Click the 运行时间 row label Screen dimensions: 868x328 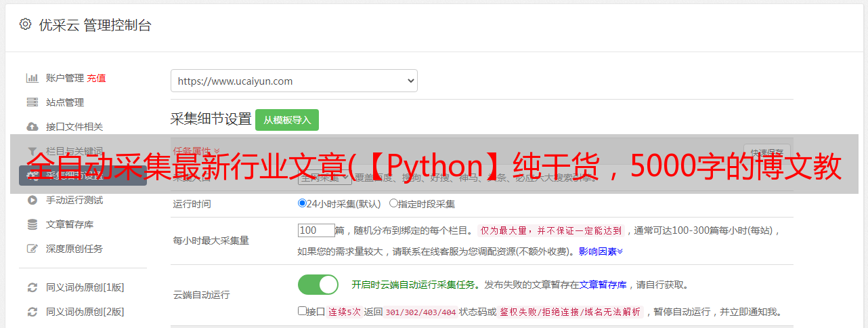click(x=192, y=203)
